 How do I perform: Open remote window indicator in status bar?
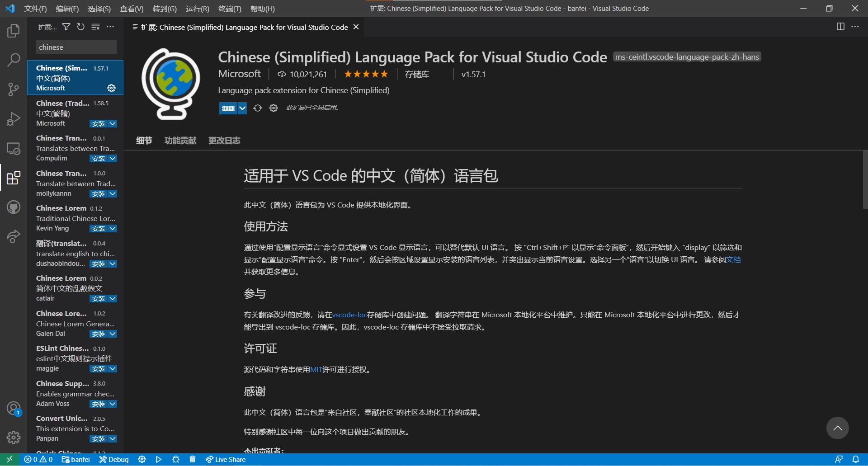point(9,460)
